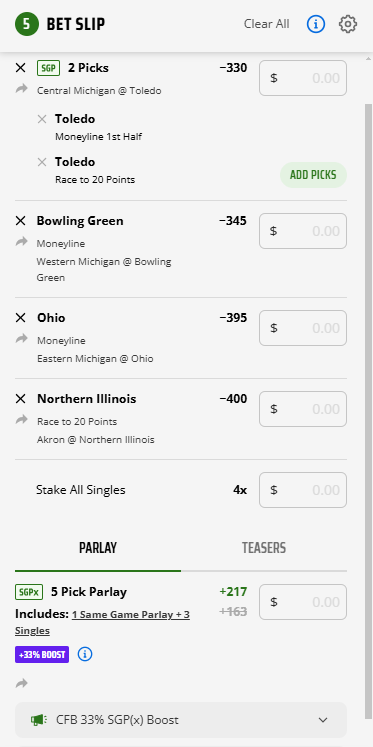Remove Toledo Moneyline 1st Half pick
The image size is (373, 747).
(x=42, y=119)
